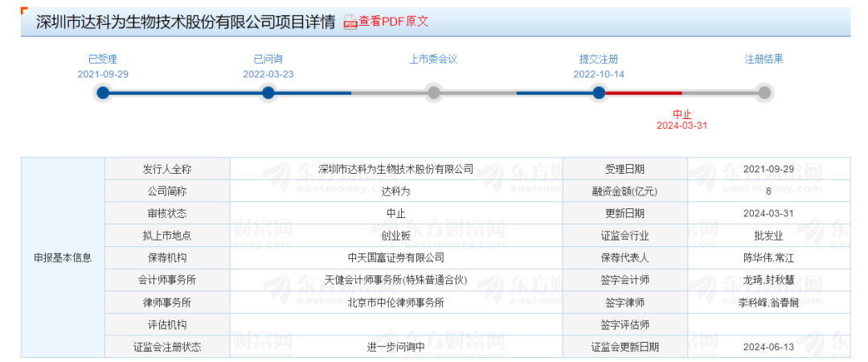The height and width of the screenshot is (362, 868).
Task: Click the 评估机构 label cell
Action: [167, 325]
